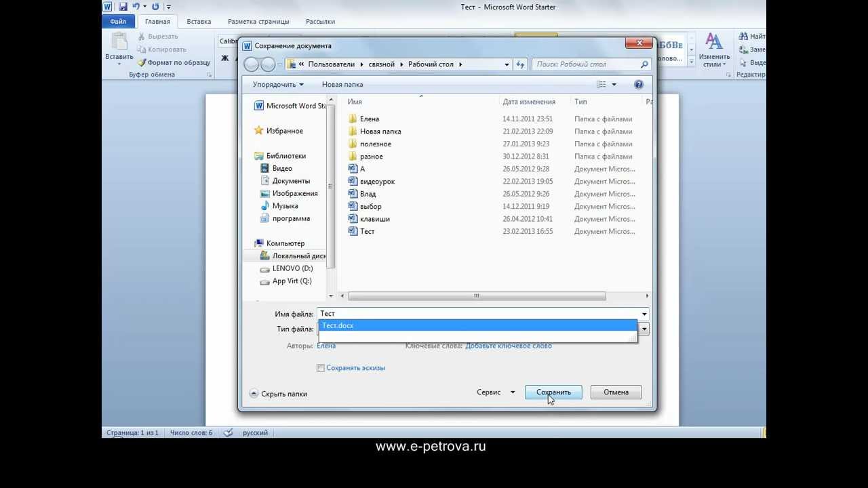Viewport: 868px width, 488px height.
Task: Select the App Virt (Q:) drive
Action: point(286,281)
